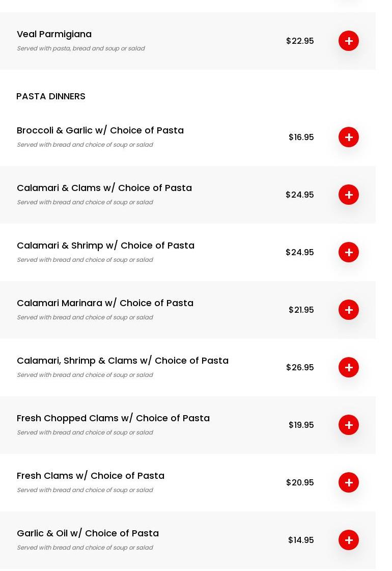Screen dimensions: 392x571
Task: Select Broccoli & Garlic w/ Choice of Pasta
Action: (x=100, y=130)
